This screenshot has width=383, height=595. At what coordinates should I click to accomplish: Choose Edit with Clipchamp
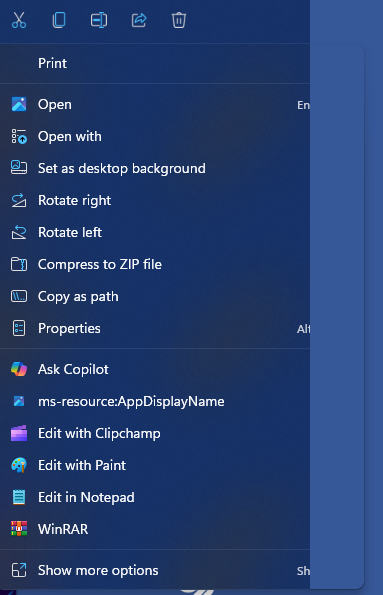pyautogui.click(x=155, y=433)
